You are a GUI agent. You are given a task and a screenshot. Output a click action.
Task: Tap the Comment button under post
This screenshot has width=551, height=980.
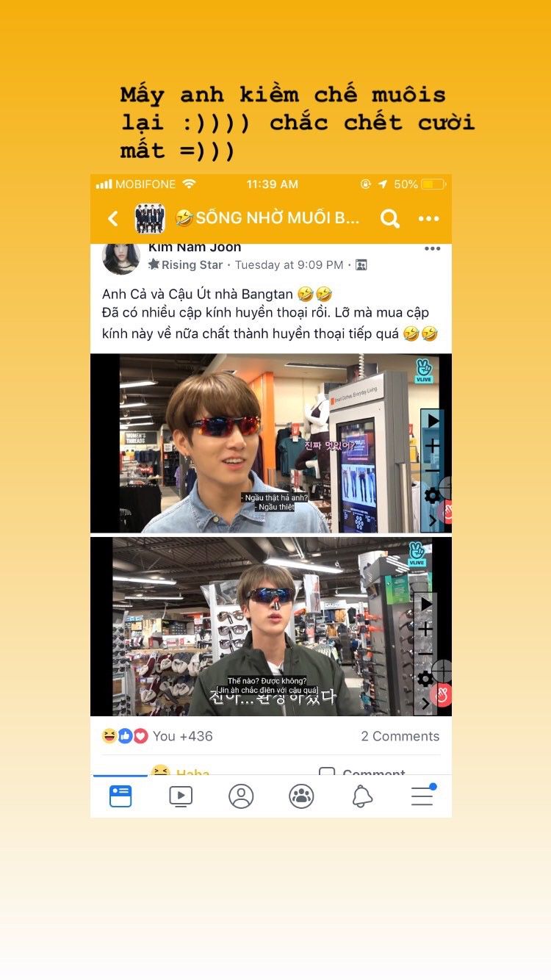(x=363, y=771)
